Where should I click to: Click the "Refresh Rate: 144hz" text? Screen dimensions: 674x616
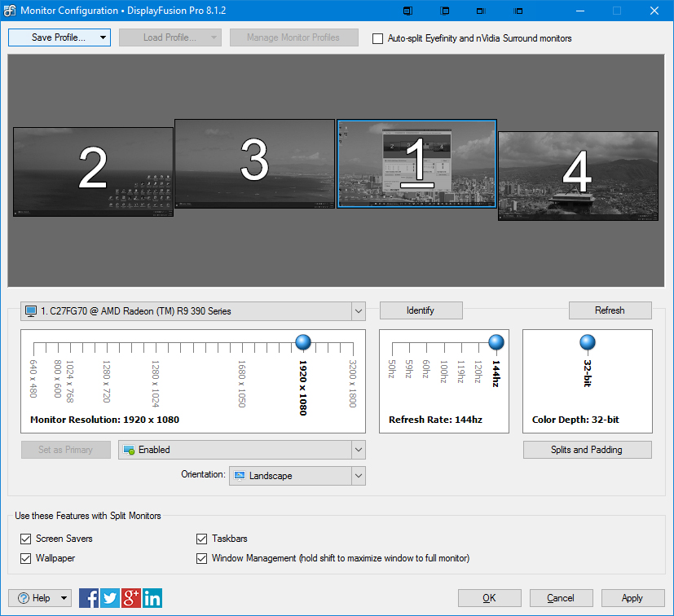click(435, 420)
